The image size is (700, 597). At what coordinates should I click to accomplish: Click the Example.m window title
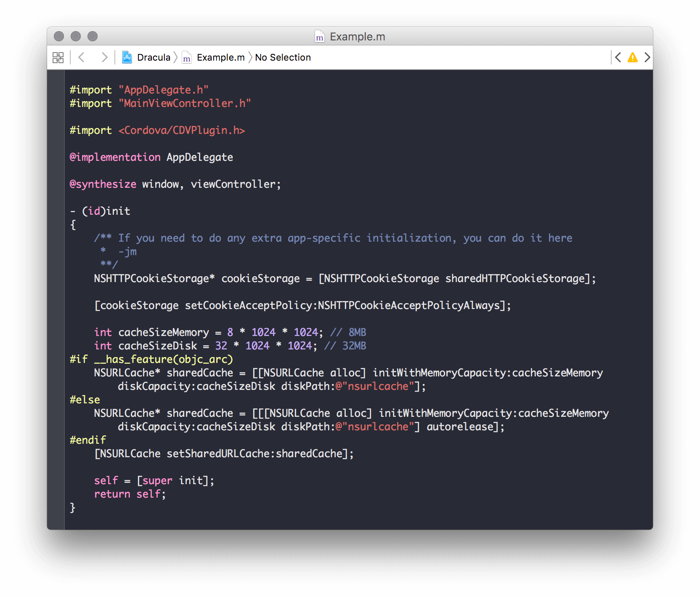tap(357, 37)
